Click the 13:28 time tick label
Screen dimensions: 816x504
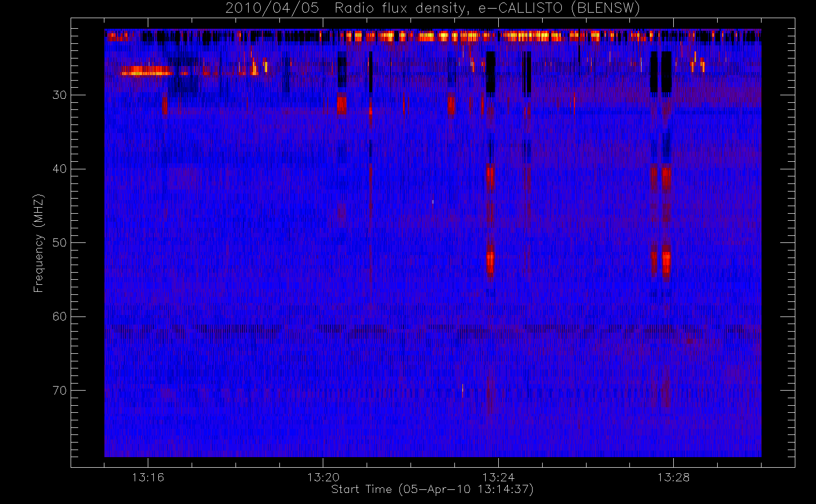tap(673, 477)
